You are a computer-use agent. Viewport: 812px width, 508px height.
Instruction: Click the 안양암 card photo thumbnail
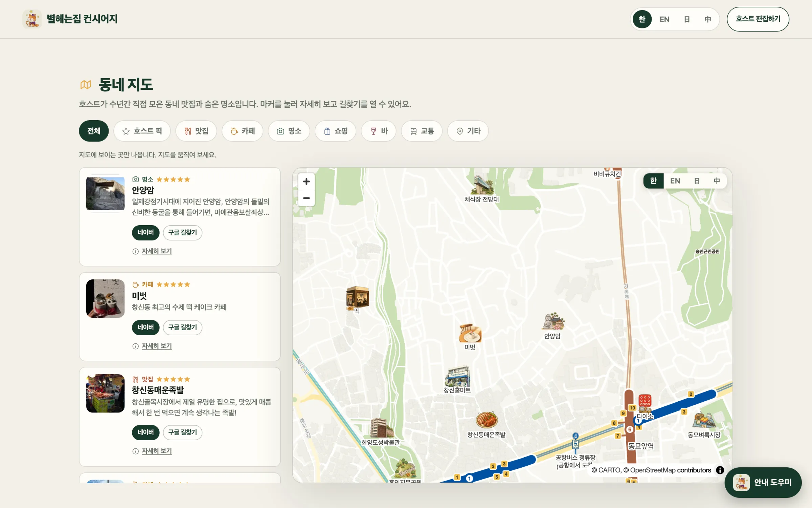(x=105, y=194)
